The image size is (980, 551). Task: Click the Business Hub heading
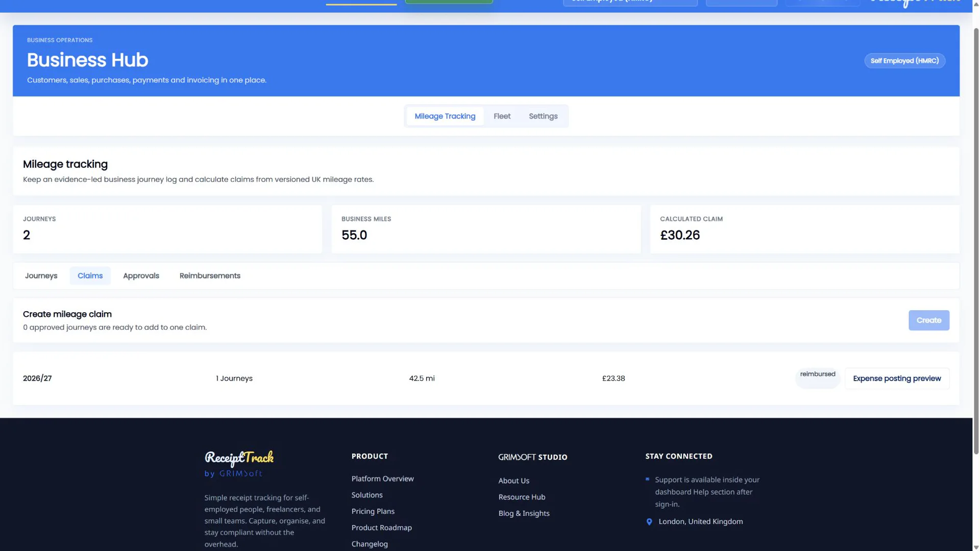tap(87, 60)
